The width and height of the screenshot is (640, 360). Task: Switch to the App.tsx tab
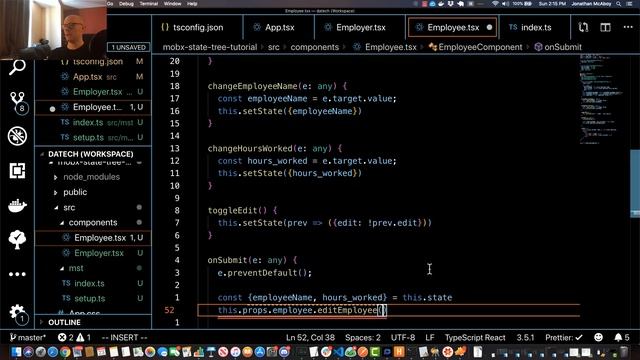click(x=279, y=27)
